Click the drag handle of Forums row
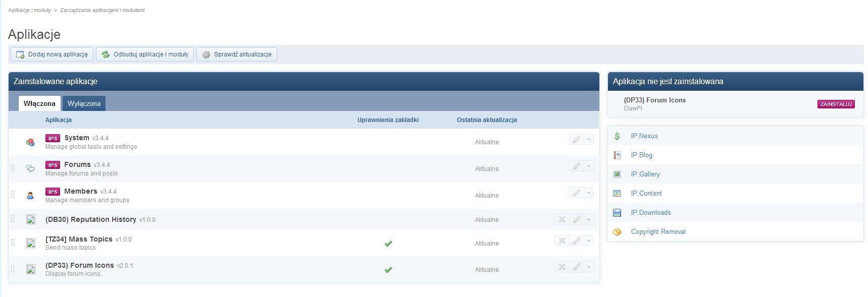 pyautogui.click(x=13, y=168)
